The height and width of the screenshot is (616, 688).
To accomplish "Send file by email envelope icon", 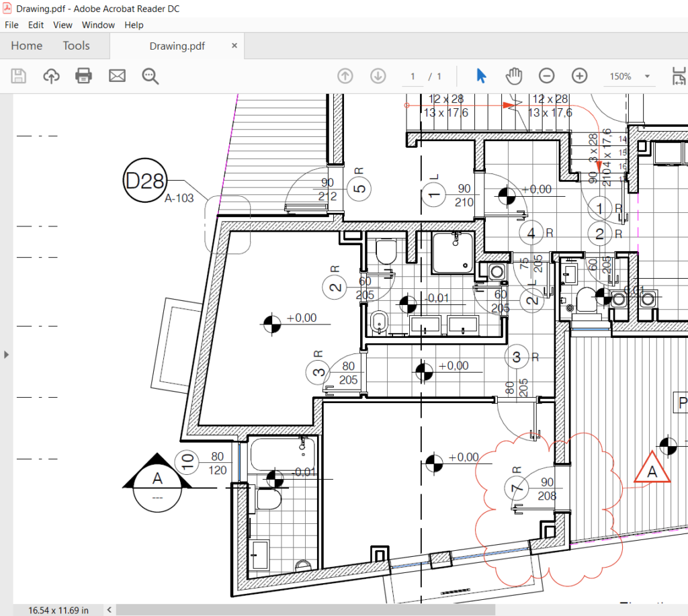I will 117,76.
